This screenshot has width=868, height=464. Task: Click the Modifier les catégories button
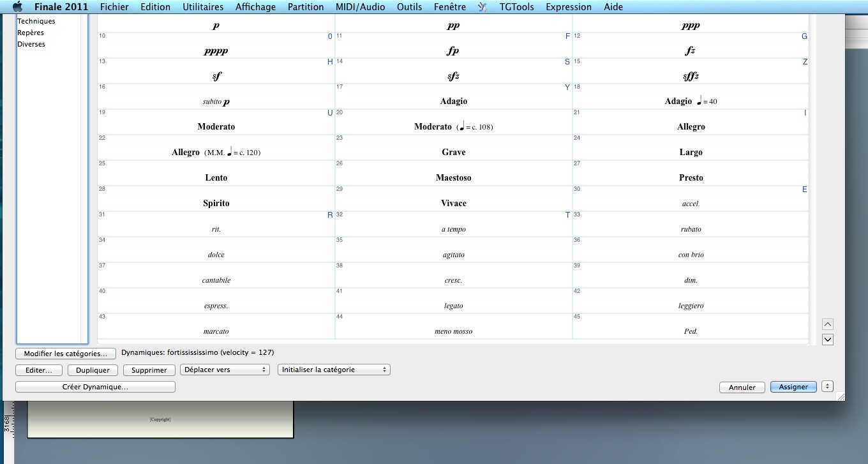pos(66,354)
